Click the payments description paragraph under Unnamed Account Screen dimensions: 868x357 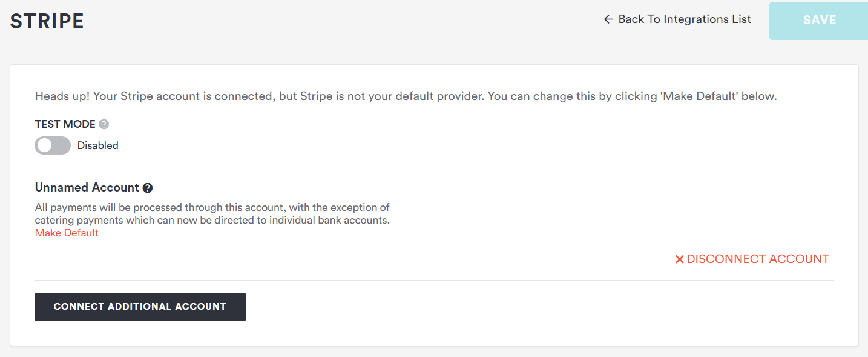click(212, 214)
